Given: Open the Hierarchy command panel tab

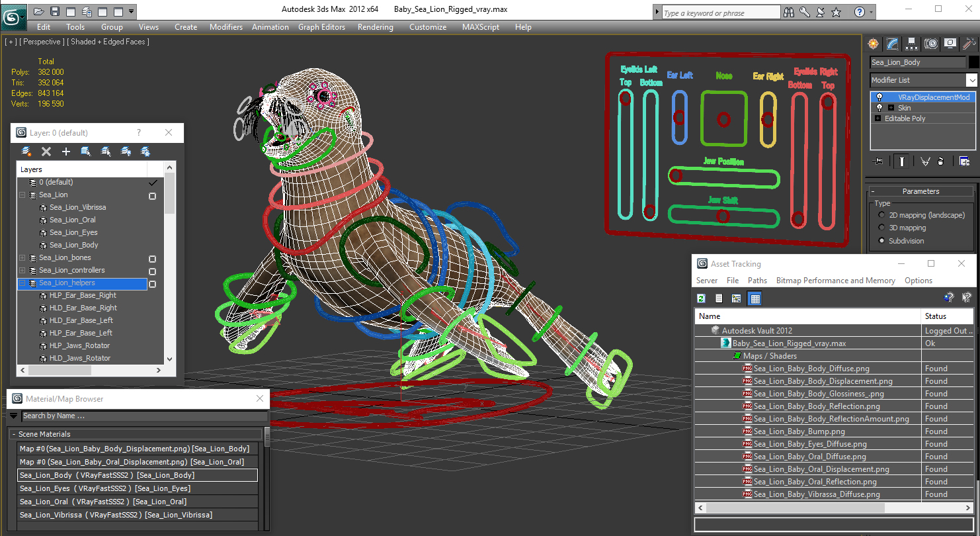Looking at the screenshot, I should [912, 44].
